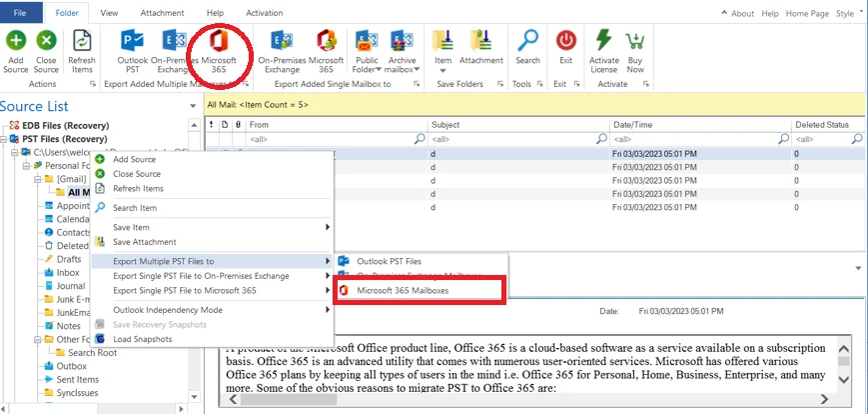Sort by Deleted Status column header
This screenshot has width=868, height=414.
pyautogui.click(x=829, y=125)
